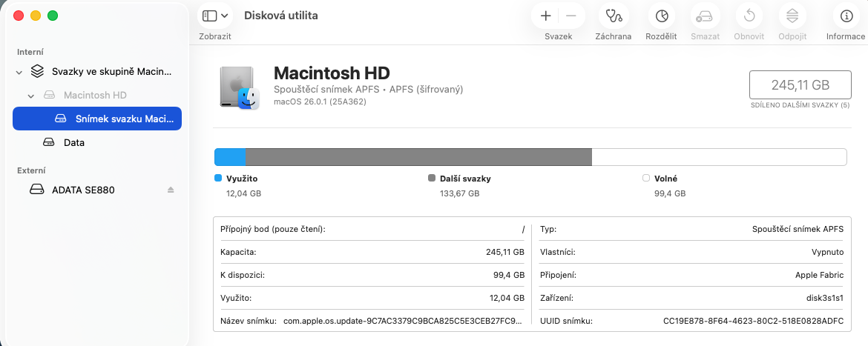Click the Macintosh HD disk thumbnail
The height and width of the screenshot is (346, 868).
pyautogui.click(x=239, y=87)
